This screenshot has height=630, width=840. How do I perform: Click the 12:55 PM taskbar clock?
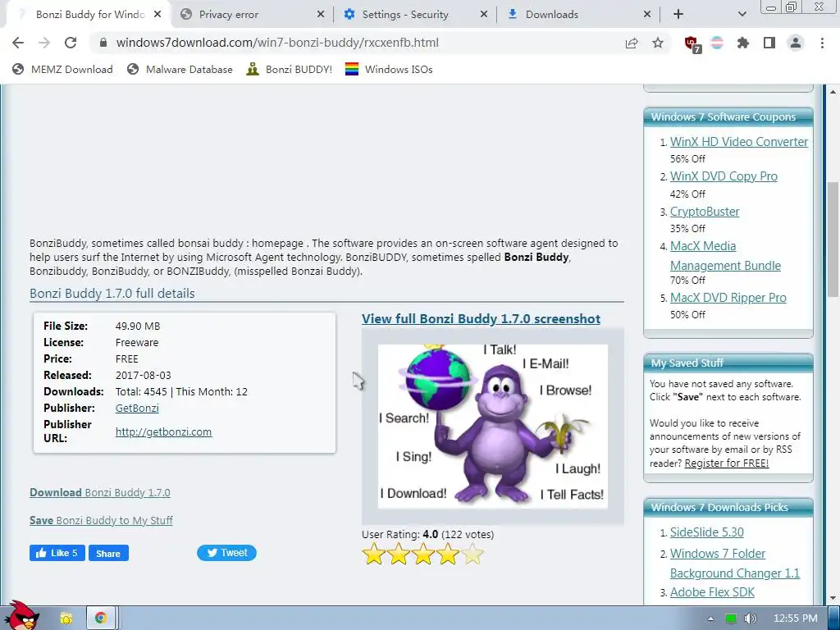pyautogui.click(x=796, y=619)
